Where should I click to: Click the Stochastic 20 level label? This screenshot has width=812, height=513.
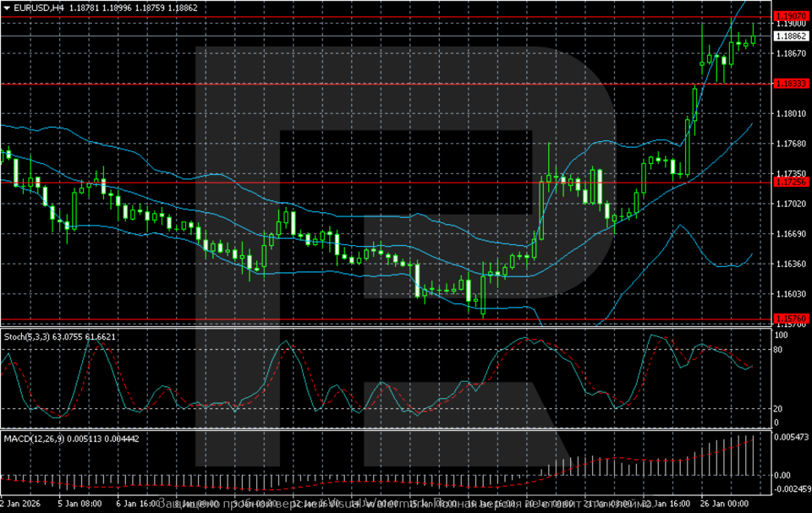[780, 409]
